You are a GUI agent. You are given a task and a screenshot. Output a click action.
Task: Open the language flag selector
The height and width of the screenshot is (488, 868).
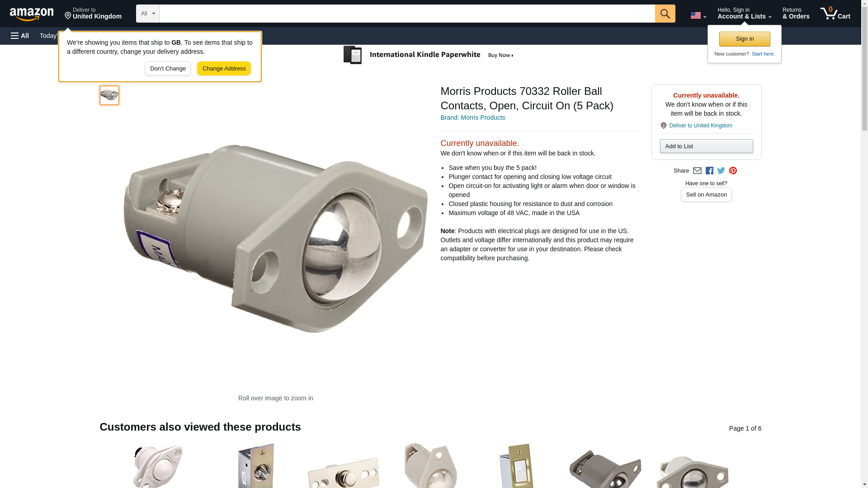[x=698, y=15]
